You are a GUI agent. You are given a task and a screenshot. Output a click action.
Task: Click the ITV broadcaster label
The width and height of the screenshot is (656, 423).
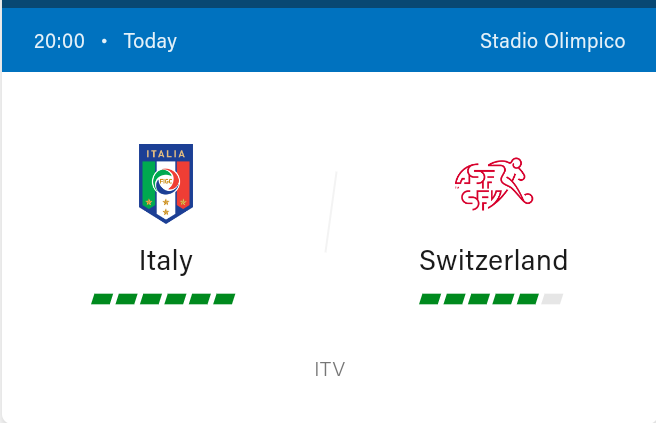330,369
